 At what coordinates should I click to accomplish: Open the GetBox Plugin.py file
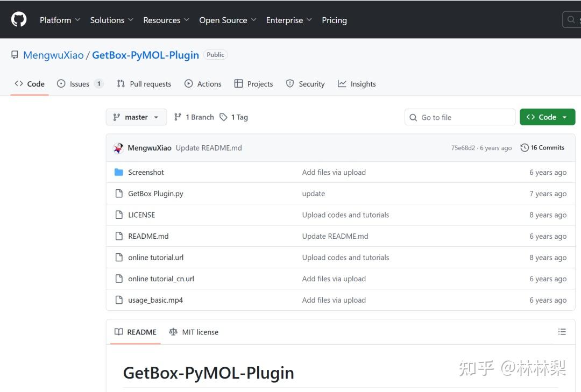click(x=155, y=194)
